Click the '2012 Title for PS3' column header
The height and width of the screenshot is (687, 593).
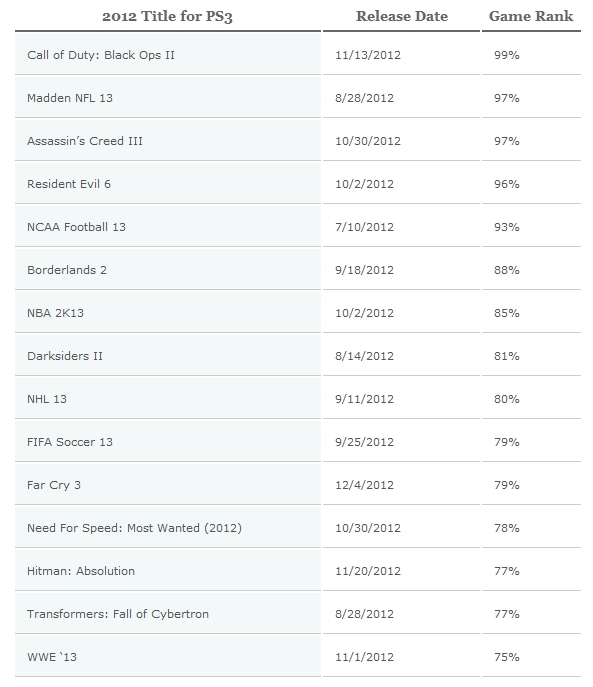pos(167,16)
